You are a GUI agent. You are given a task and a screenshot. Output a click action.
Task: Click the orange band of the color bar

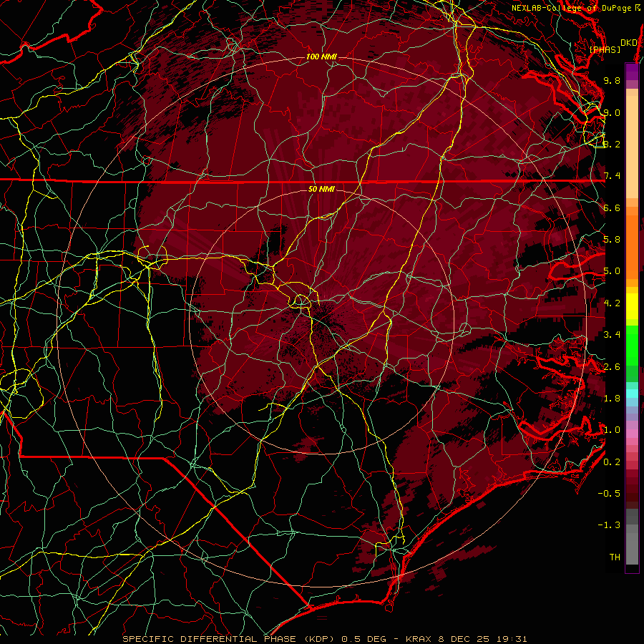pyautogui.click(x=632, y=246)
